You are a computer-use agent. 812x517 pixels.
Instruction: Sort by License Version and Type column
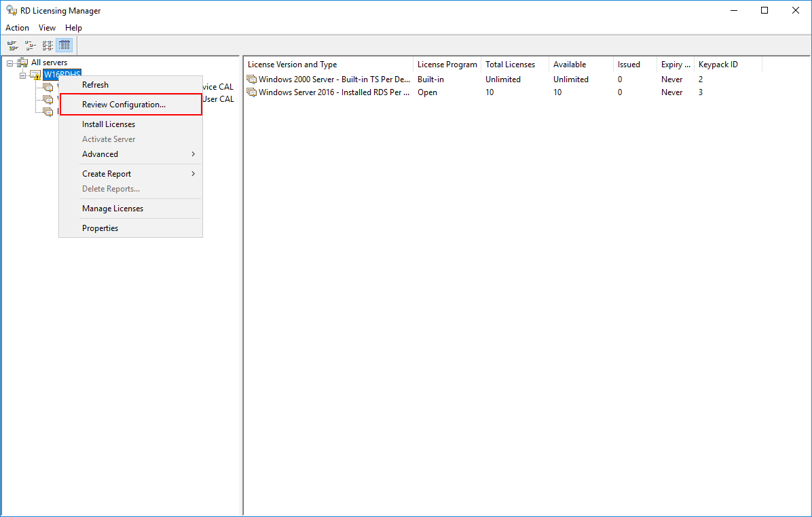pyautogui.click(x=329, y=65)
